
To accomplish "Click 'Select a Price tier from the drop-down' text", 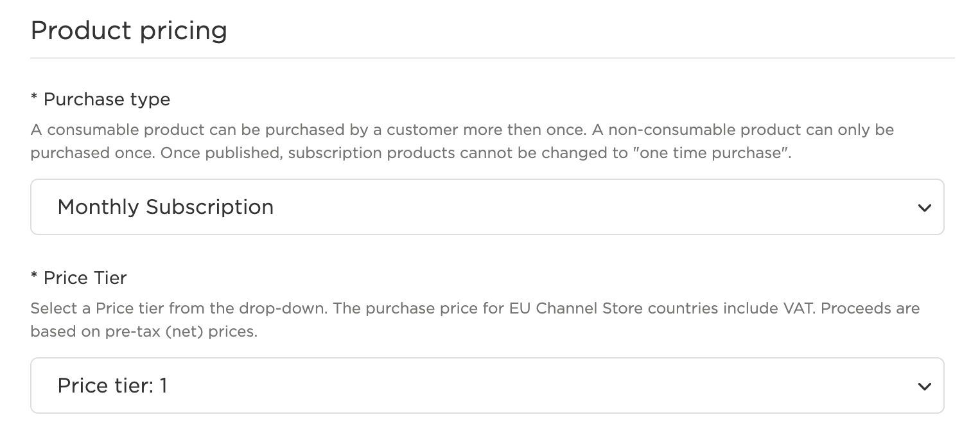I will (179, 308).
